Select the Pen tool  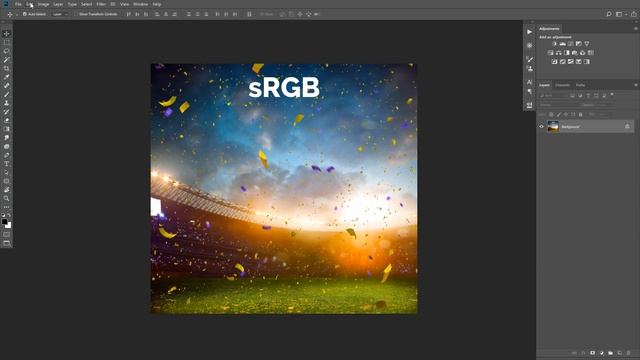point(7,155)
